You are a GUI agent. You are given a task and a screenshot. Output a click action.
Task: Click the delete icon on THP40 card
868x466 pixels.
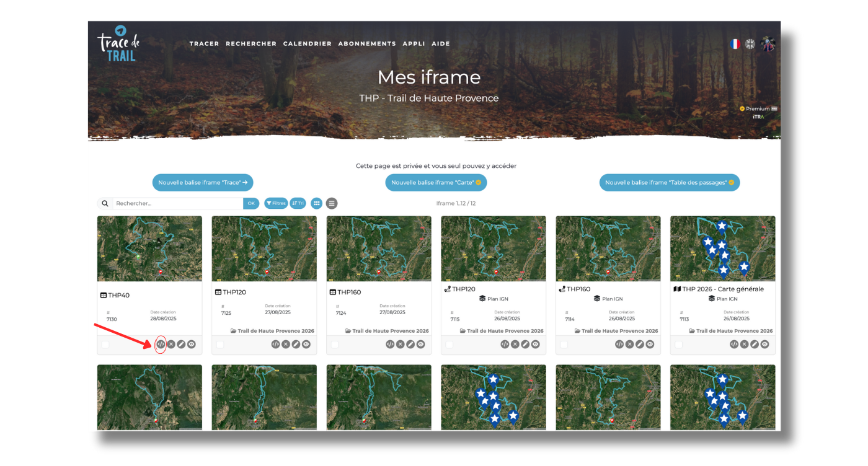pyautogui.click(x=171, y=344)
